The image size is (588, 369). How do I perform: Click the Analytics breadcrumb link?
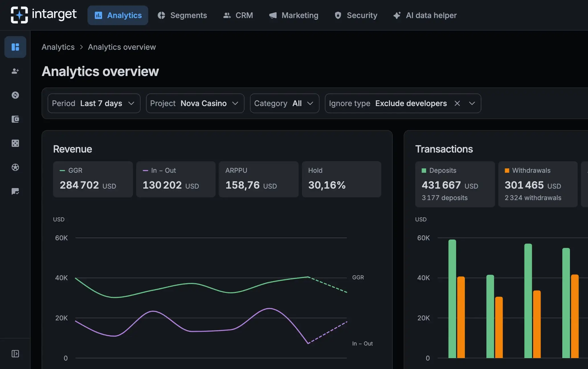point(58,47)
